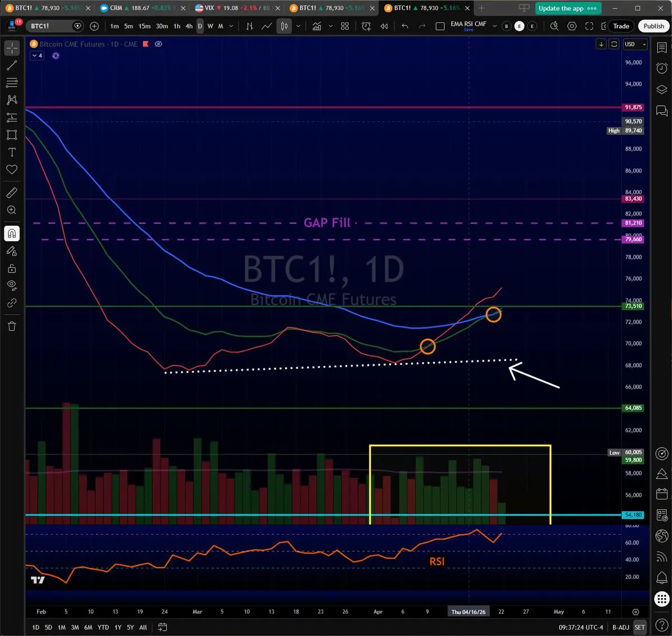
Task: Open the alerts panel in right sidebar
Action: click(661, 69)
